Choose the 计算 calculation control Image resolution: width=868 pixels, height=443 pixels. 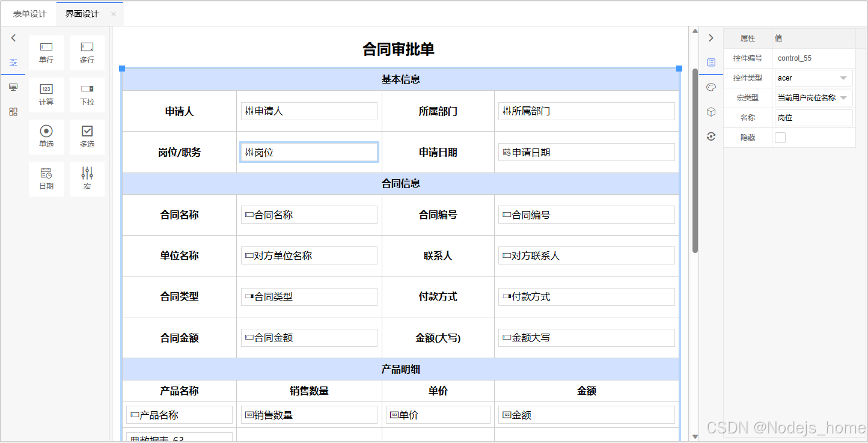[x=46, y=94]
